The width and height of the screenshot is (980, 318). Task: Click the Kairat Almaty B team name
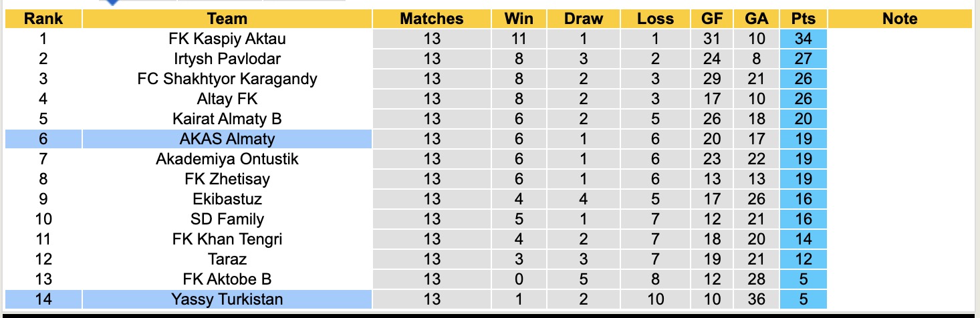pos(227,119)
